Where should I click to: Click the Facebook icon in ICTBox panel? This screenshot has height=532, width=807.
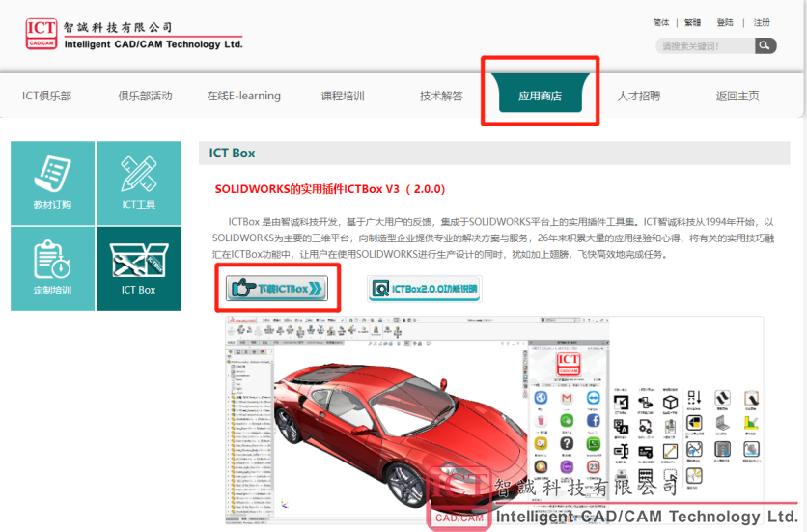594,420
